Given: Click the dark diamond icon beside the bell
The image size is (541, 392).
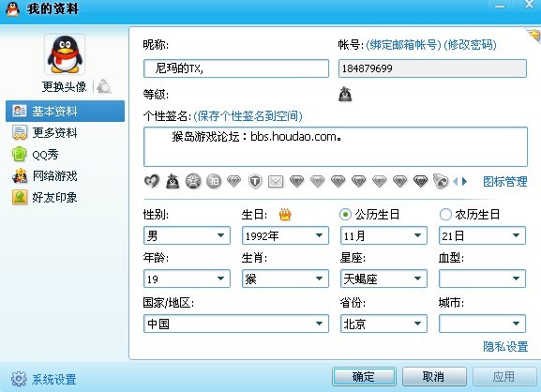Looking at the screenshot, I should pyautogui.click(x=421, y=181).
